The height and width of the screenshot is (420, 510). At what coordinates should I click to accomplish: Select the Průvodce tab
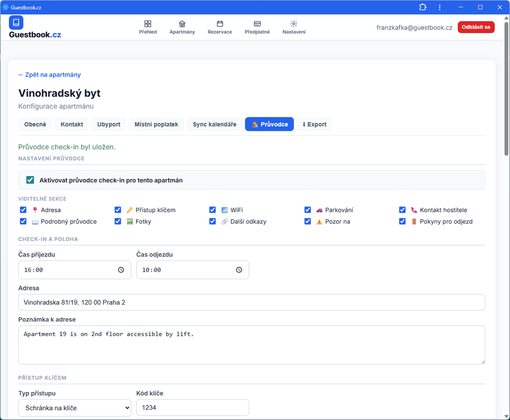pyautogui.click(x=269, y=124)
